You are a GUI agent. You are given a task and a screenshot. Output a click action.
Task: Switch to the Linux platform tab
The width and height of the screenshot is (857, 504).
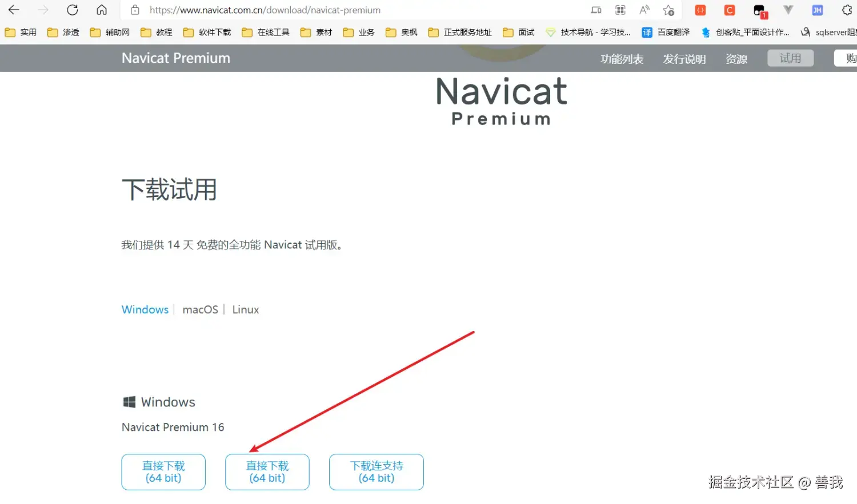click(x=246, y=309)
